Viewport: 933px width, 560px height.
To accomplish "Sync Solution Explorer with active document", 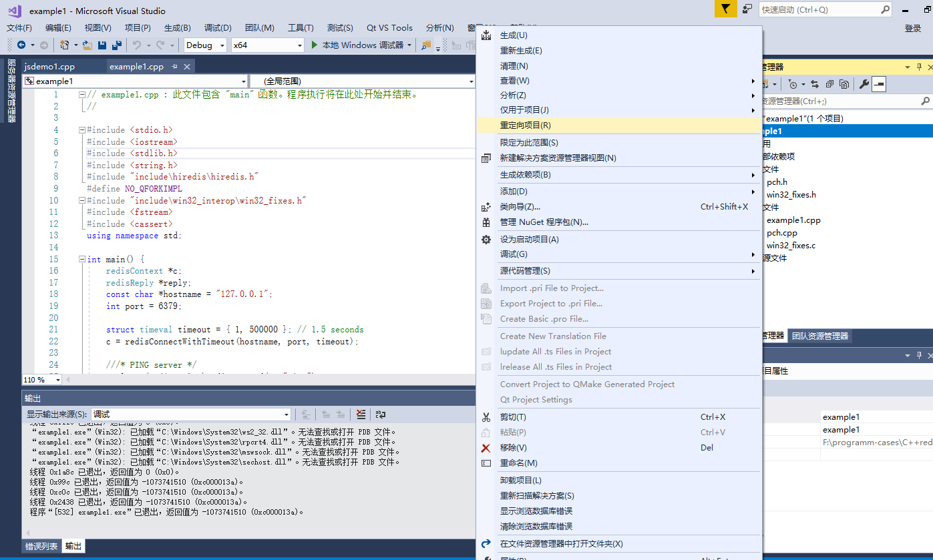I will (814, 83).
